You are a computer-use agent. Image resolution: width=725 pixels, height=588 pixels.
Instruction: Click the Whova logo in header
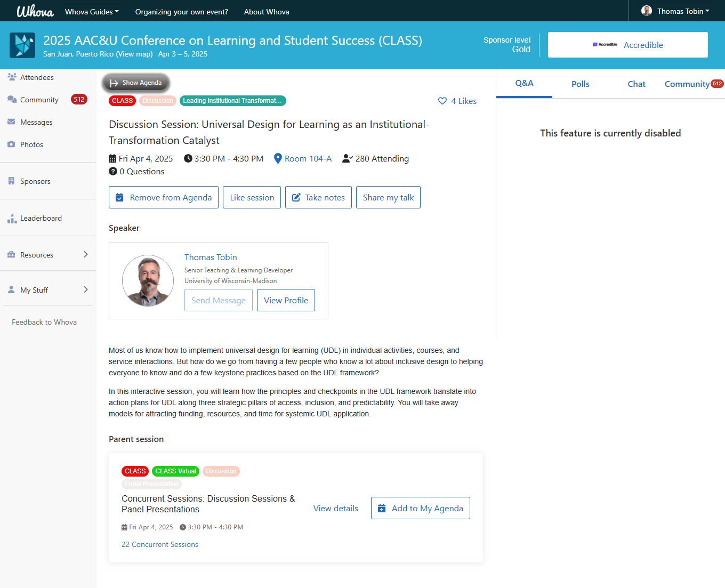35,11
